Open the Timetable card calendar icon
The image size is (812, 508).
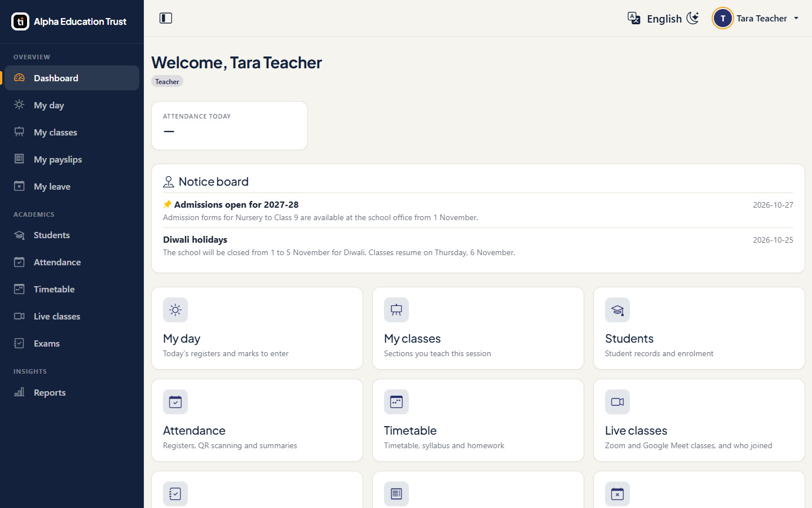click(x=396, y=402)
